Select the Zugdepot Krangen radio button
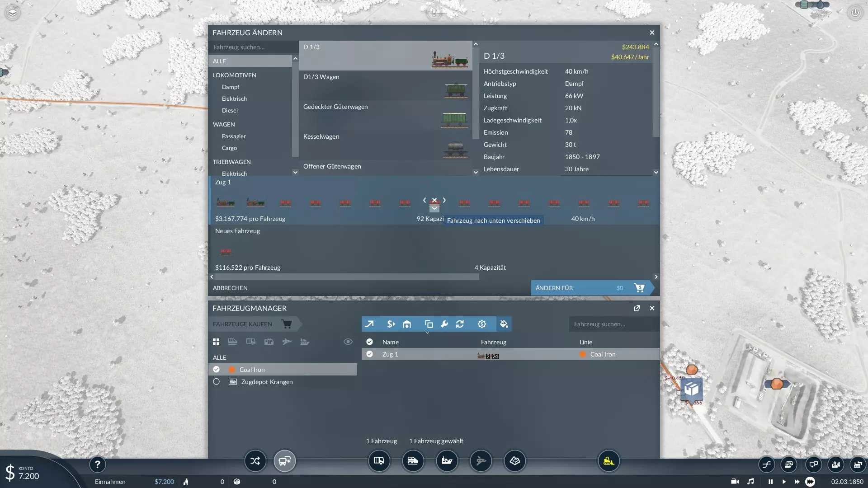The height and width of the screenshot is (488, 868). pos(217,382)
